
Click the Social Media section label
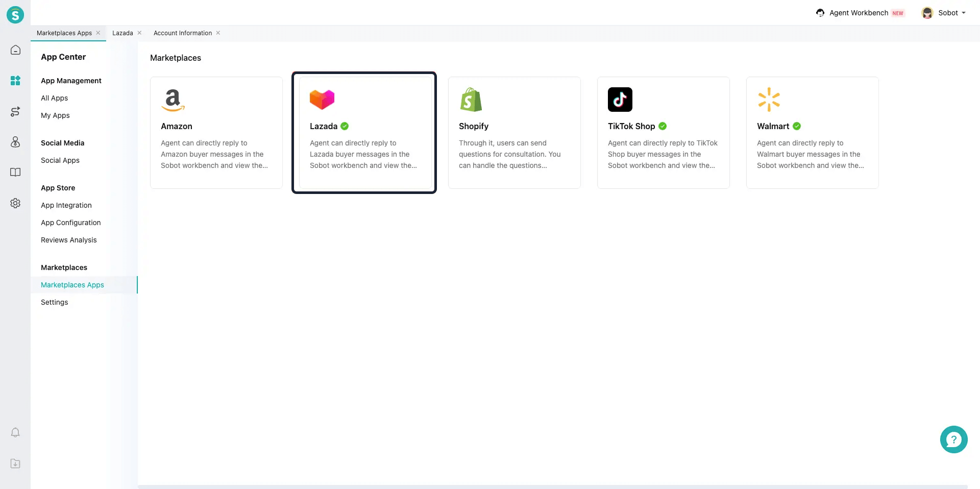tap(63, 143)
